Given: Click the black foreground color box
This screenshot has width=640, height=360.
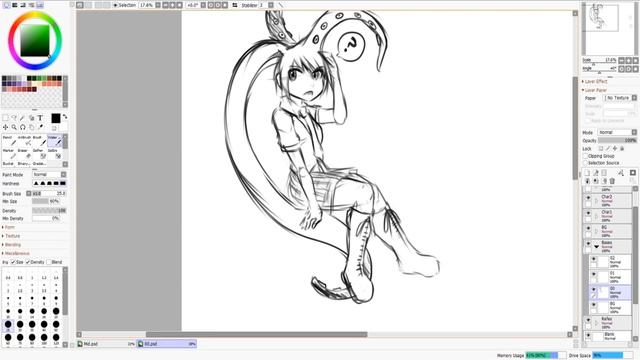Looking at the screenshot, I should point(56,118).
